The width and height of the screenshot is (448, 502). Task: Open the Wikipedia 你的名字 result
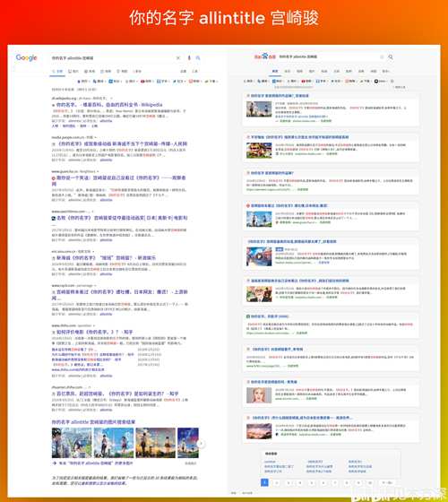tap(109, 105)
